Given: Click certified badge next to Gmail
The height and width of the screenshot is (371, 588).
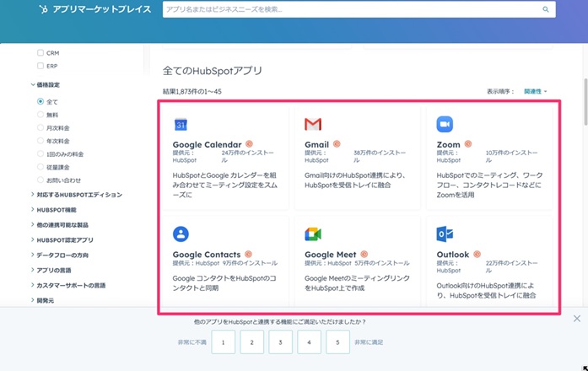Looking at the screenshot, I should [337, 144].
